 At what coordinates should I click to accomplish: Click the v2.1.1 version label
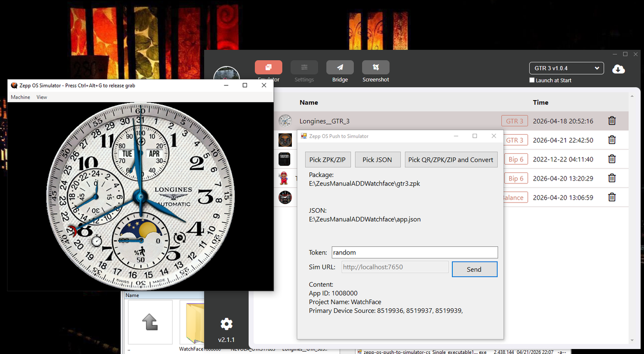click(x=226, y=339)
